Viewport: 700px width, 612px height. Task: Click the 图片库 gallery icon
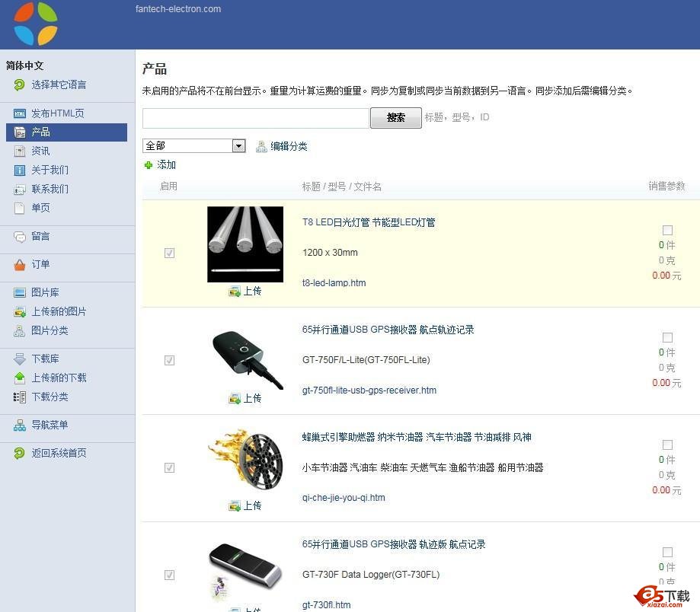19,292
